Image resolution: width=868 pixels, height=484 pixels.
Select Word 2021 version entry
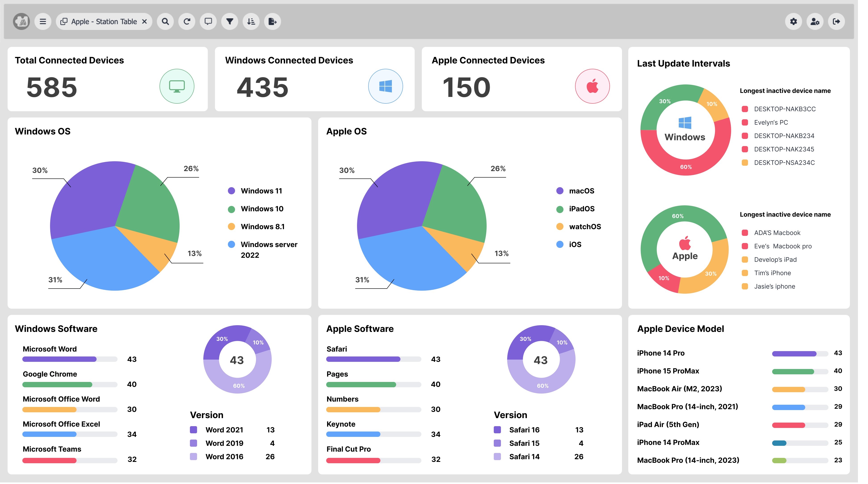pos(233,430)
